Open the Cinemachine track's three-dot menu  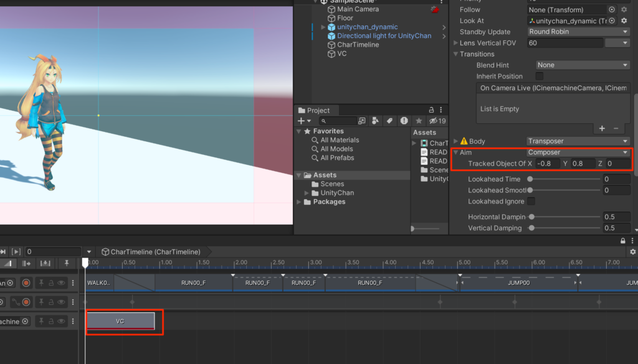(x=74, y=321)
